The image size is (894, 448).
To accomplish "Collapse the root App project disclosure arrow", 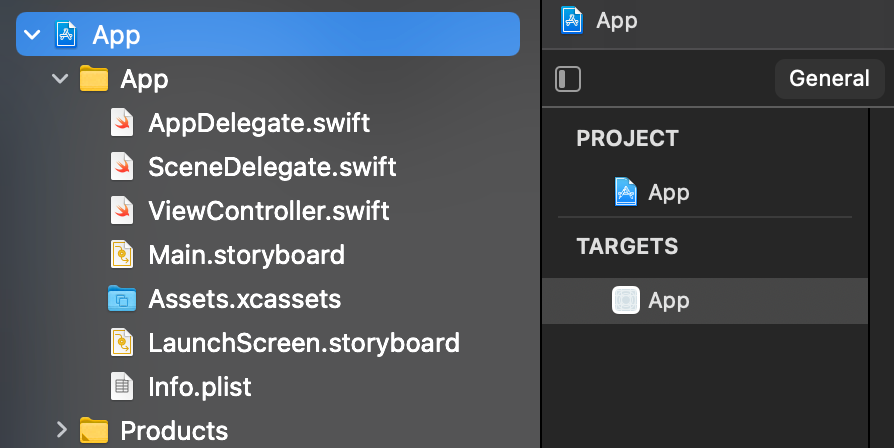I will [32, 35].
